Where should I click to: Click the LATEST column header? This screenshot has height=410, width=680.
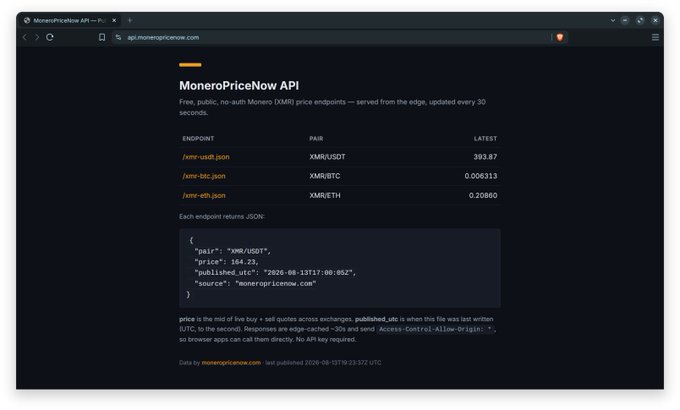tap(485, 138)
